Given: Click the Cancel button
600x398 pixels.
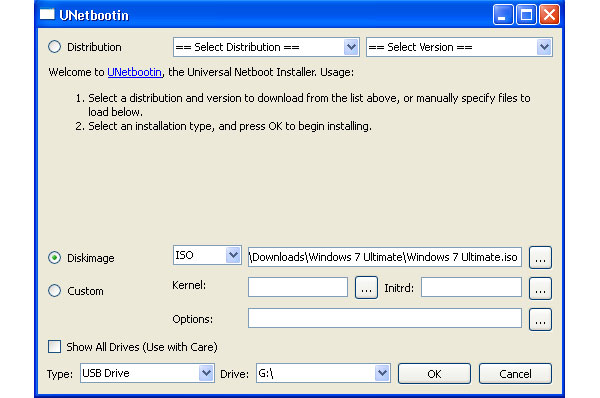Looking at the screenshot, I should tap(515, 374).
